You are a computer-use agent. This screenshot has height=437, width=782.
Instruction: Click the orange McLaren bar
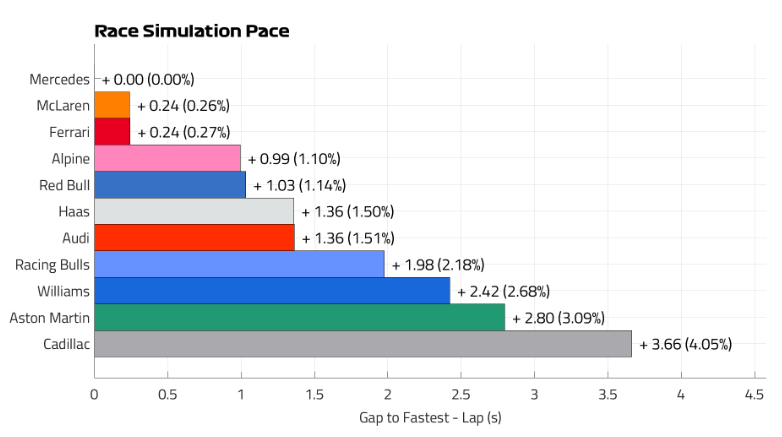click(x=112, y=105)
